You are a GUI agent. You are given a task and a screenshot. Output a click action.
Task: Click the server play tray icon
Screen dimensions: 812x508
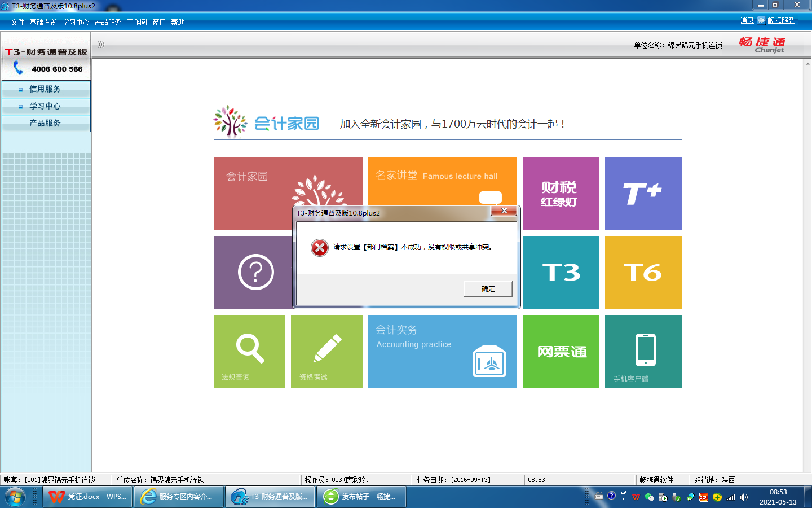coord(663,497)
